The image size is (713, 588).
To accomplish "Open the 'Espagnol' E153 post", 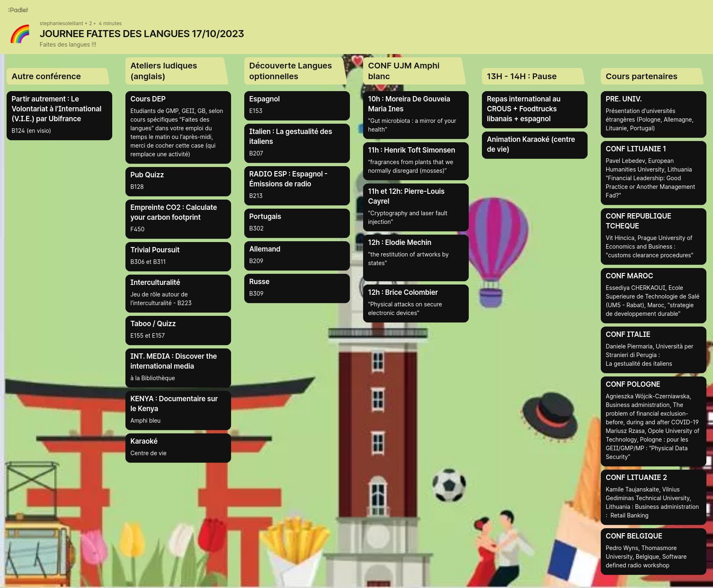I will [x=297, y=106].
